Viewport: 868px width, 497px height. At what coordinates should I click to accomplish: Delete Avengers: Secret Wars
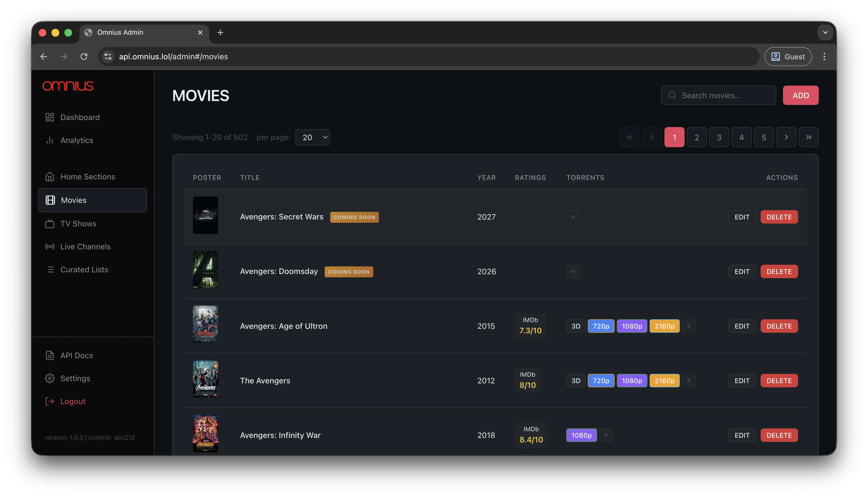click(779, 217)
